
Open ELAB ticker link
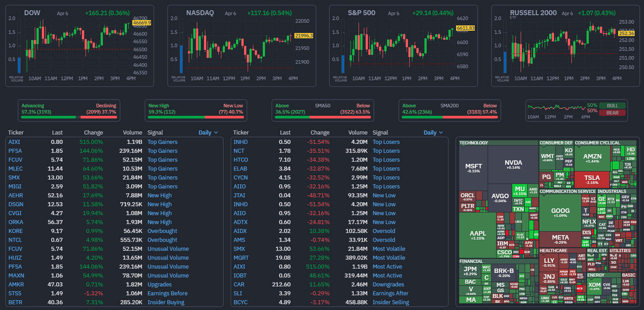tap(240, 168)
